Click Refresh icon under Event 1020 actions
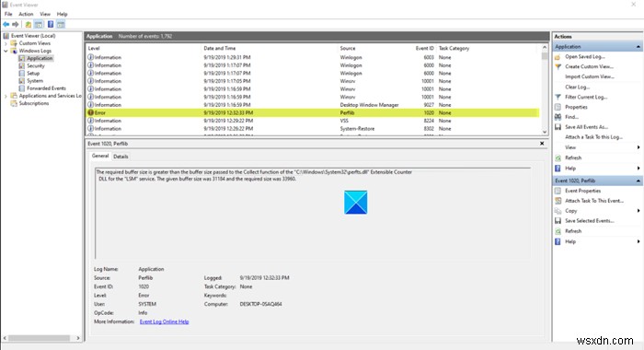The height and width of the screenshot is (350, 644). pyautogui.click(x=558, y=231)
